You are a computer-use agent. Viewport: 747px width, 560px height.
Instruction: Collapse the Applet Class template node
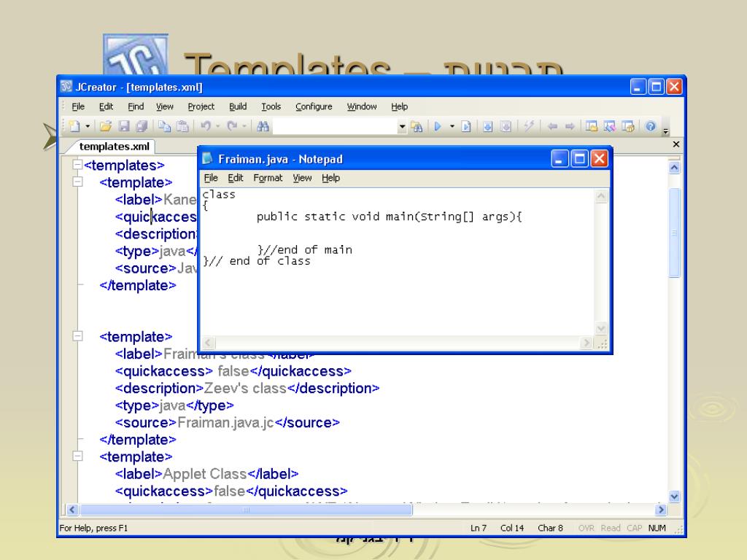pos(77,456)
